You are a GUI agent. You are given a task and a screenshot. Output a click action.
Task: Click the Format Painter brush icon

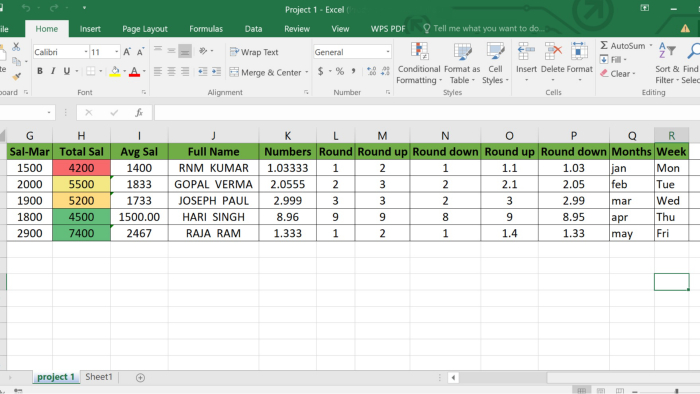point(17,77)
